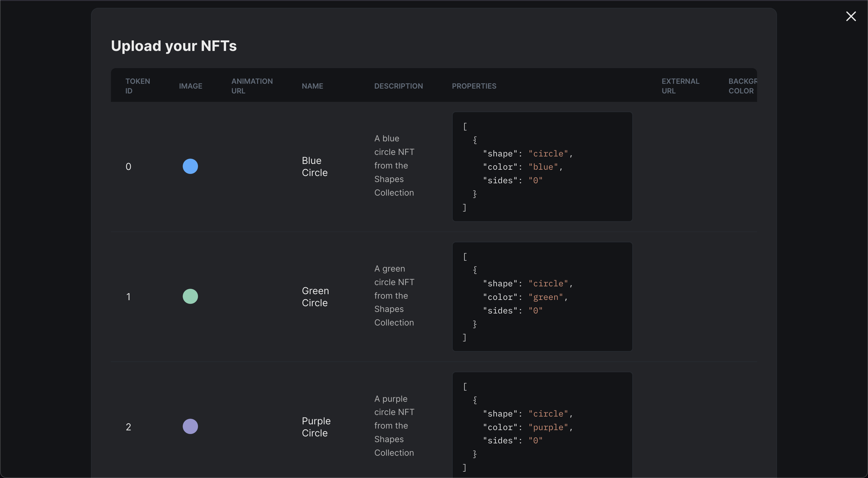Click the EXTERNAL URL column header
Viewport: 868px width, 478px height.
point(680,86)
